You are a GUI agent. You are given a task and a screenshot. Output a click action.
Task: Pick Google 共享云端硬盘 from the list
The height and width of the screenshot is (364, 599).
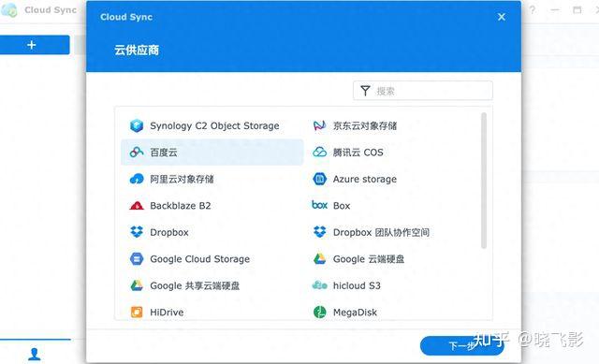[195, 285]
